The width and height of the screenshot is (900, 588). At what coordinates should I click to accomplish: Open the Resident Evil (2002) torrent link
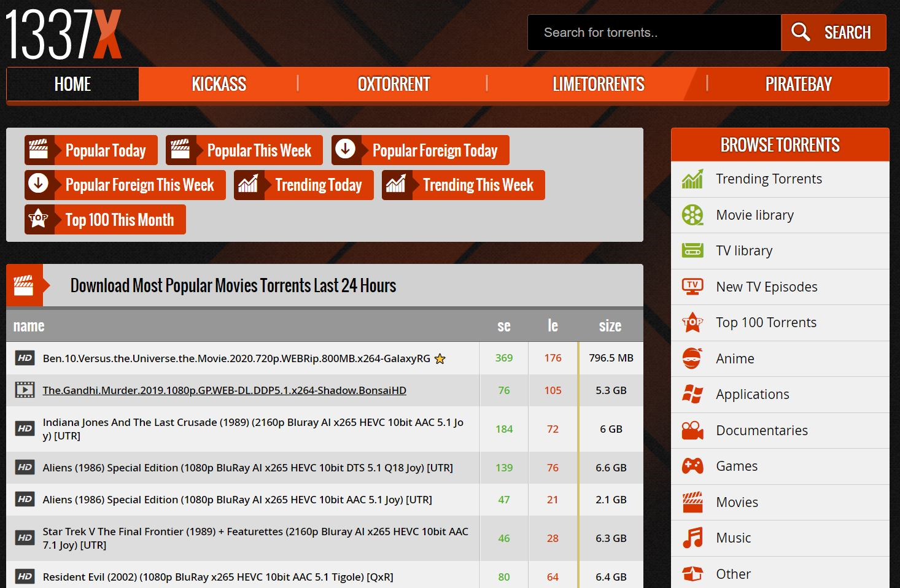pyautogui.click(x=218, y=577)
